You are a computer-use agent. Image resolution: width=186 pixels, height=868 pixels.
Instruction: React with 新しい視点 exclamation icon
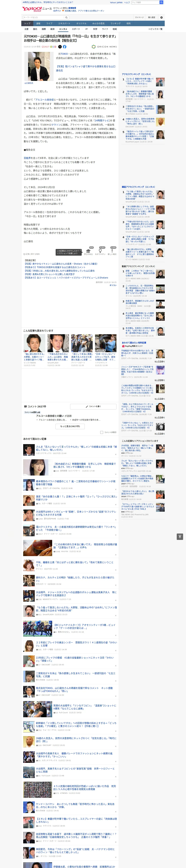click(112, 251)
